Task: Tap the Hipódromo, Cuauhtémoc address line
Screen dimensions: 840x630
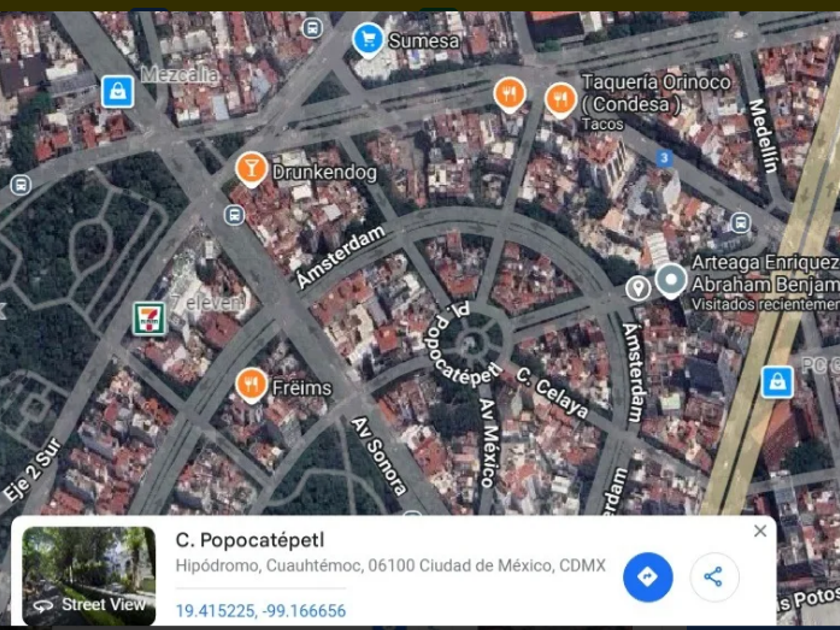Action: 391,566
